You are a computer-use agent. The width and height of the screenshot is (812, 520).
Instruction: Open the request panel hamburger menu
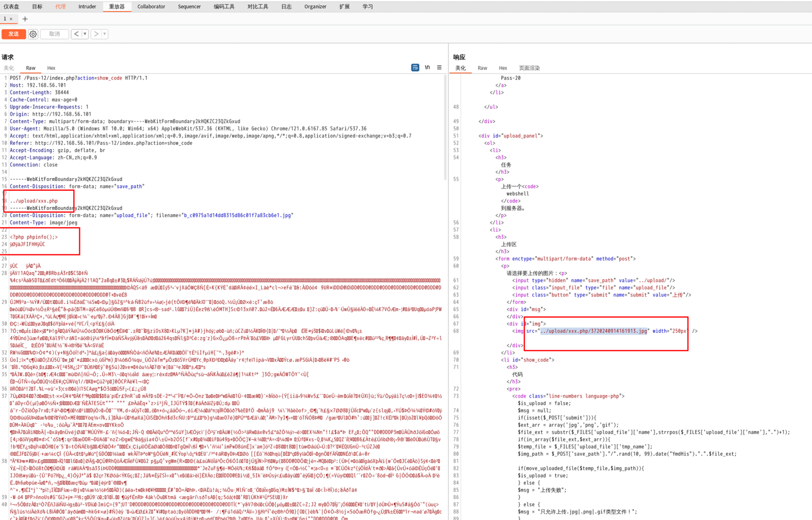tap(439, 67)
